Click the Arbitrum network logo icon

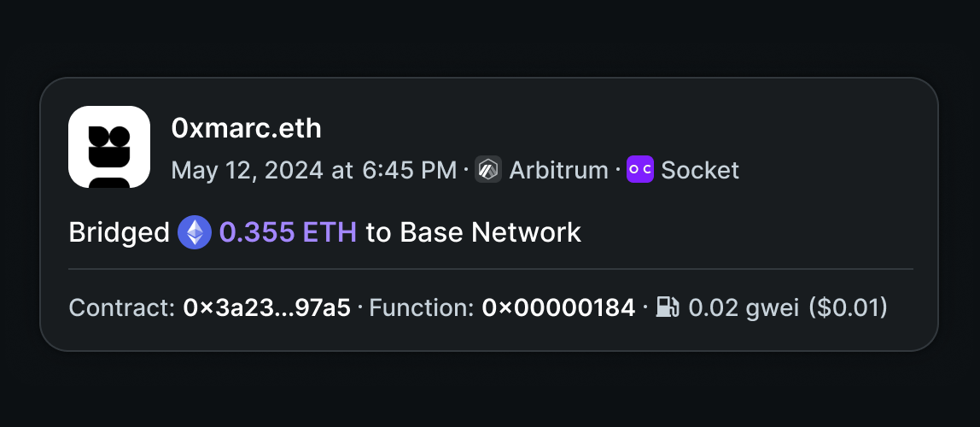(x=488, y=169)
